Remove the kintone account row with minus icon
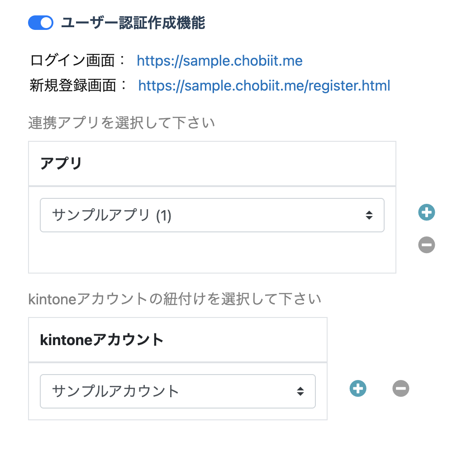Screen dimensions: 476x452 (401, 389)
